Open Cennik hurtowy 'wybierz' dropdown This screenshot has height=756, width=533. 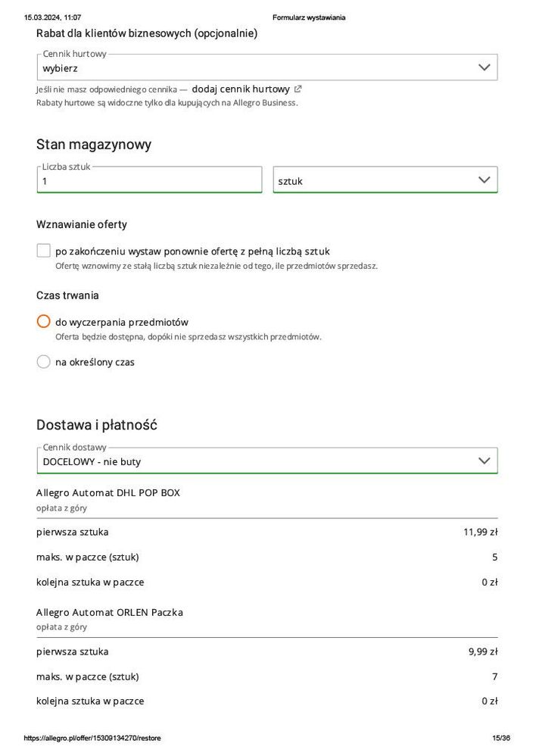257,67
